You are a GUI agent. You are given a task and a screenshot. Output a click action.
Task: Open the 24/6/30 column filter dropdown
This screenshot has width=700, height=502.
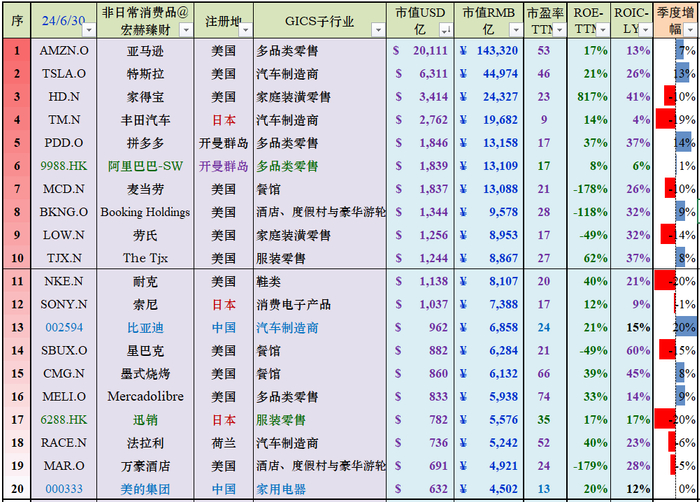tap(89, 30)
